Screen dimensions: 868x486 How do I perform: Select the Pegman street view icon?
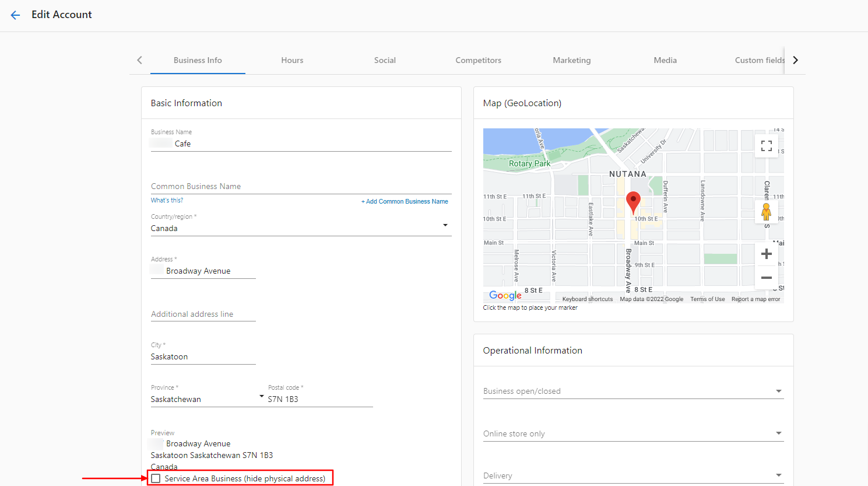coord(766,212)
